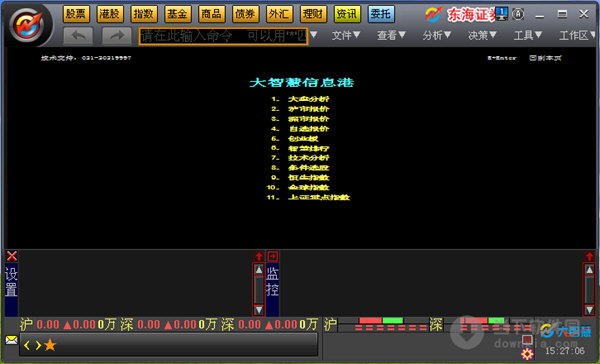The image size is (600, 364).
Task: Expand the command input dropdown arrow
Action: (x=314, y=35)
